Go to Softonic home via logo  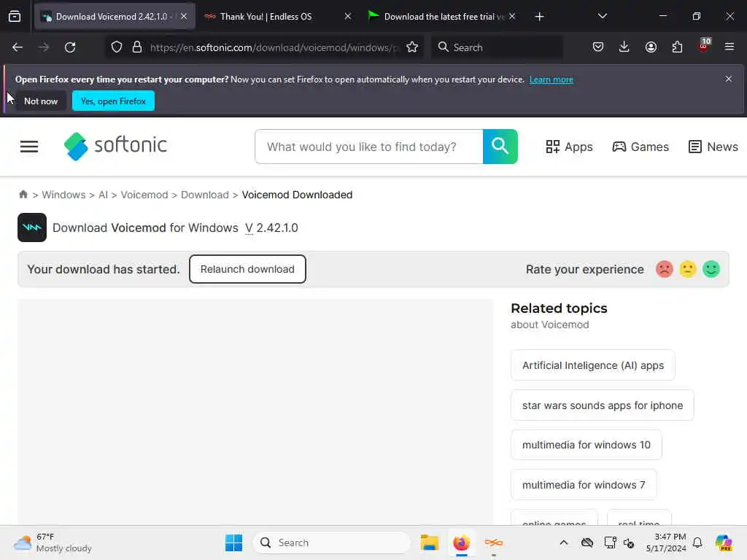(x=115, y=146)
